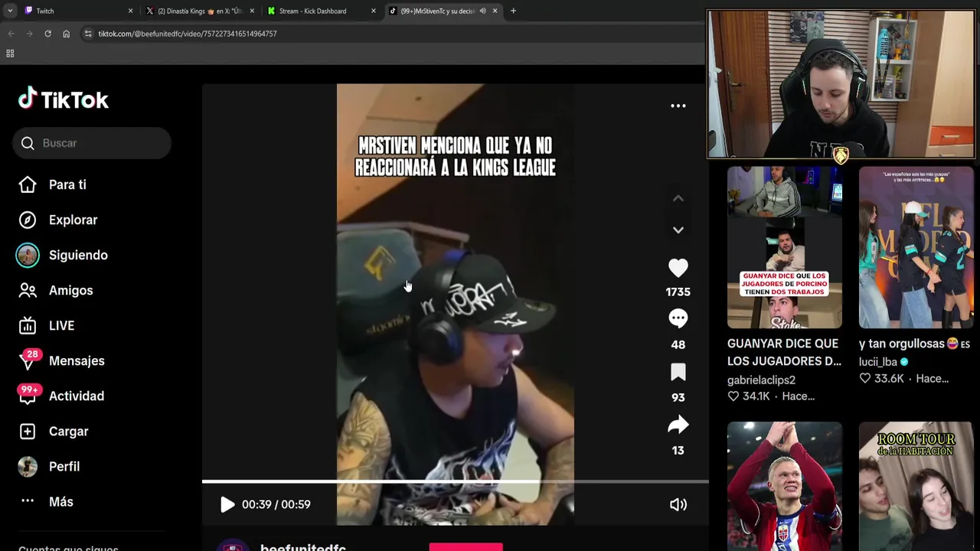
Task: Close the Twitch tab
Action: coord(130,11)
